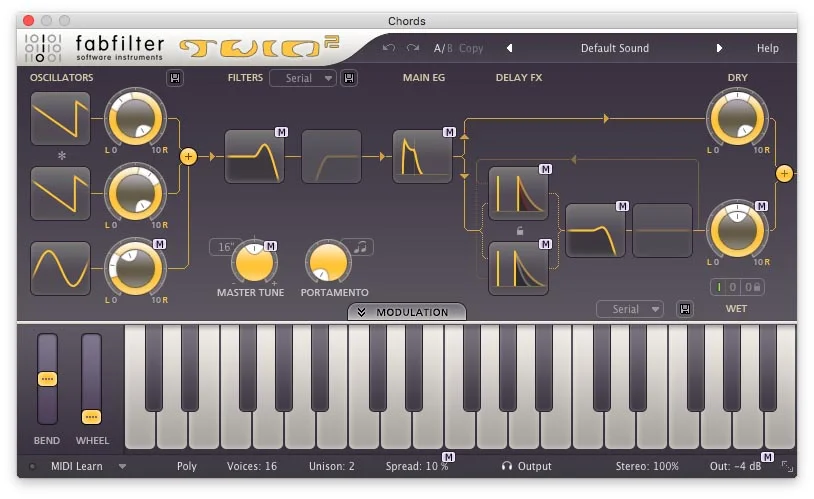This screenshot has height=499, width=814.
Task: Click M badge on oscillator 3 knob
Action: coord(159,244)
